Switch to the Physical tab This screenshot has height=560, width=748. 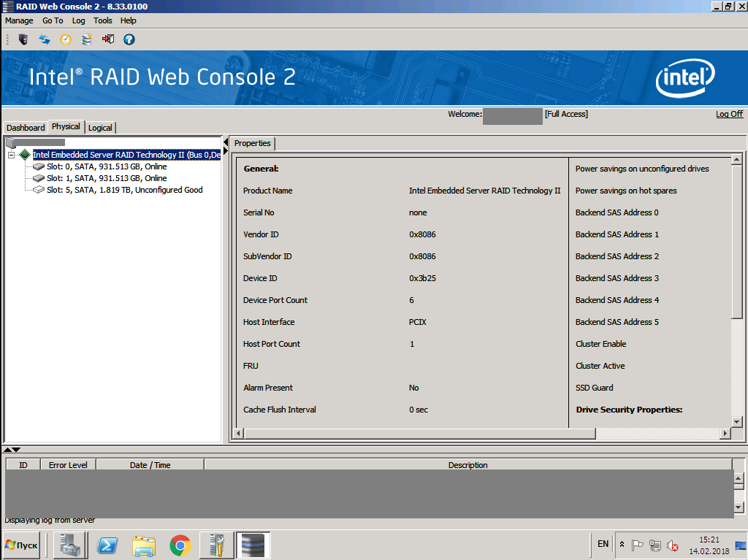coord(66,126)
